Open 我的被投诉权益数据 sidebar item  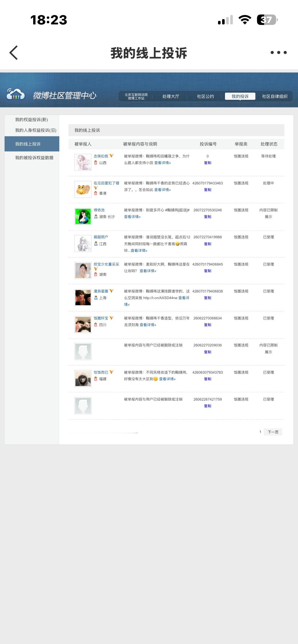(34, 158)
